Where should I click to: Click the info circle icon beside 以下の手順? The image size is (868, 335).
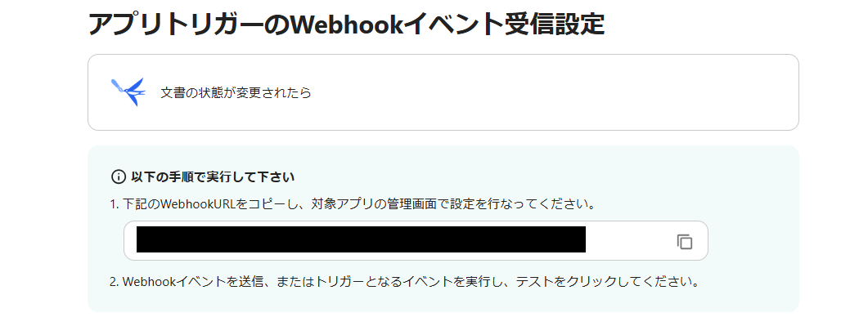pos(119,177)
